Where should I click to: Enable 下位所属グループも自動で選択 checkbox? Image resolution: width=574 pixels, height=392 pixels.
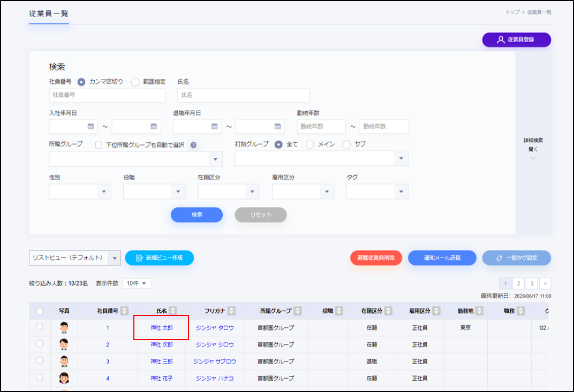(99, 145)
